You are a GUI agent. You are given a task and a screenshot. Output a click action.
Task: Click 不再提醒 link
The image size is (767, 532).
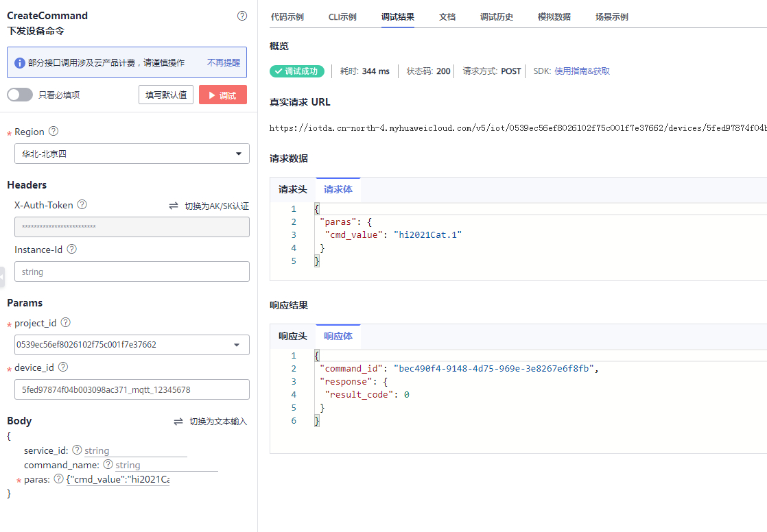point(224,62)
